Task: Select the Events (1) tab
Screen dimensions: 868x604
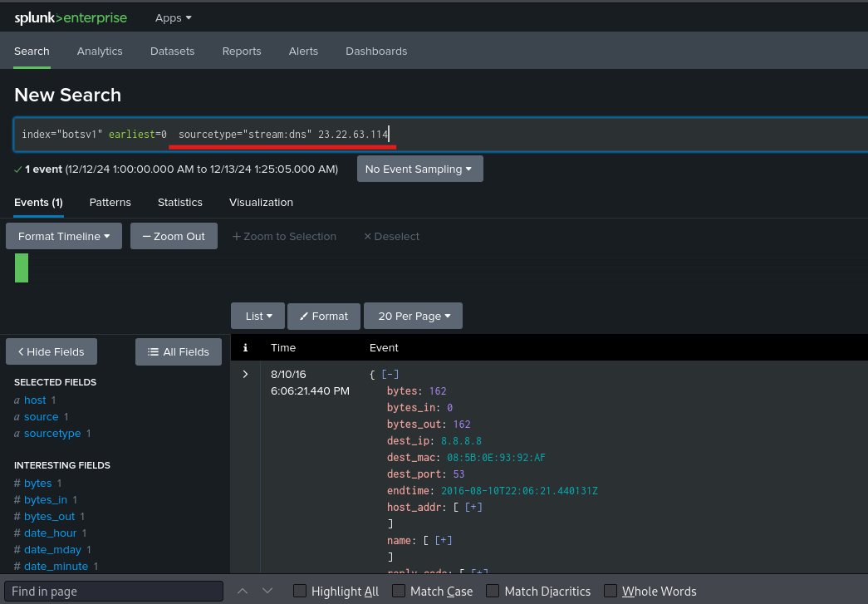Action: pos(38,203)
